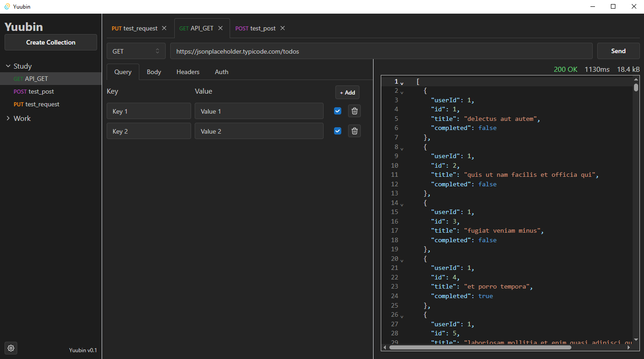
Task: Collapse the Study collection
Action: pos(8,66)
